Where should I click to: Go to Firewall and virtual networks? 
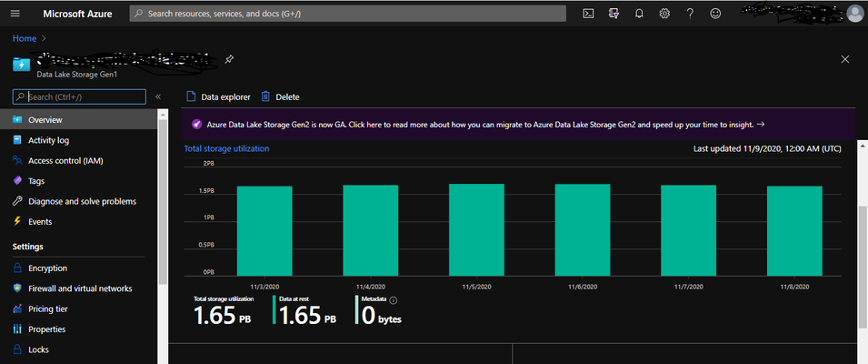(x=80, y=288)
